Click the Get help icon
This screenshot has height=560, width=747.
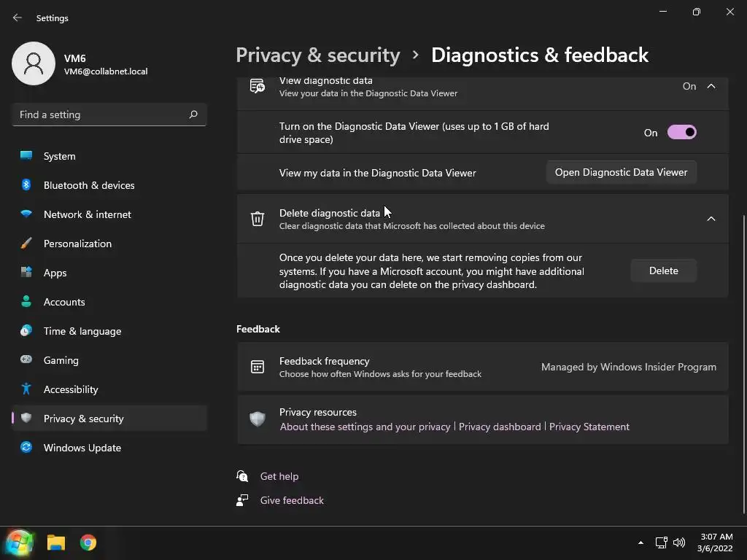click(243, 476)
